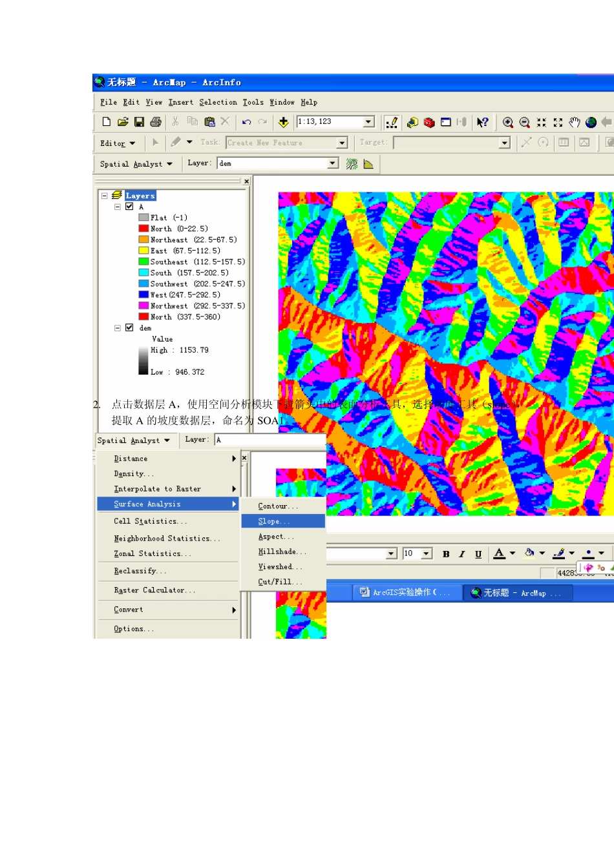Open the Layer dem dropdown arrow
This screenshot has height=868, width=614.
pyautogui.click(x=333, y=163)
